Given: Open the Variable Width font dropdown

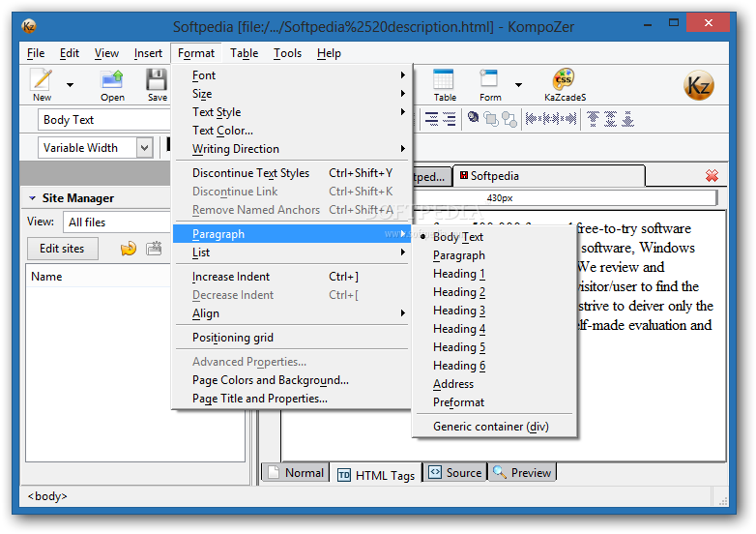Looking at the screenshot, I should click(x=144, y=148).
